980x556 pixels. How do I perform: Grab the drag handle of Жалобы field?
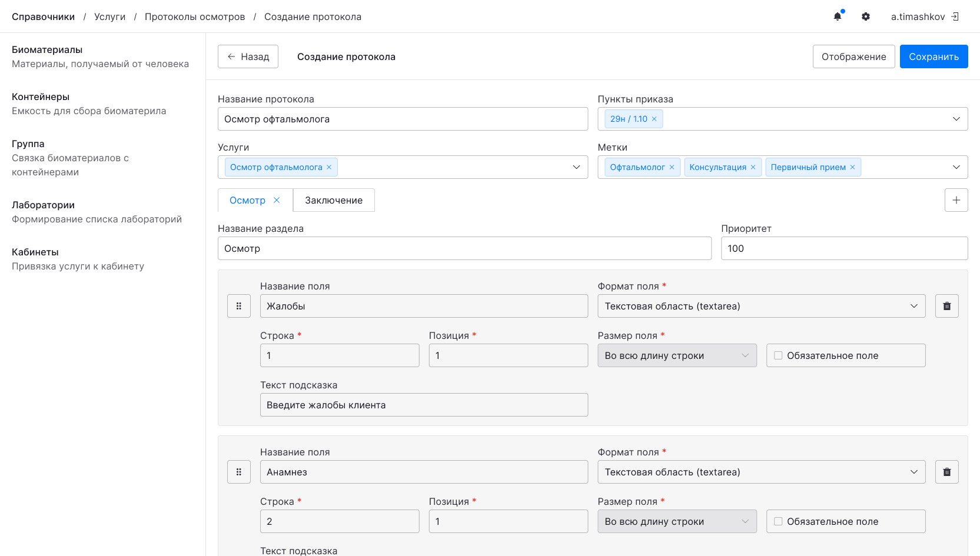(239, 306)
